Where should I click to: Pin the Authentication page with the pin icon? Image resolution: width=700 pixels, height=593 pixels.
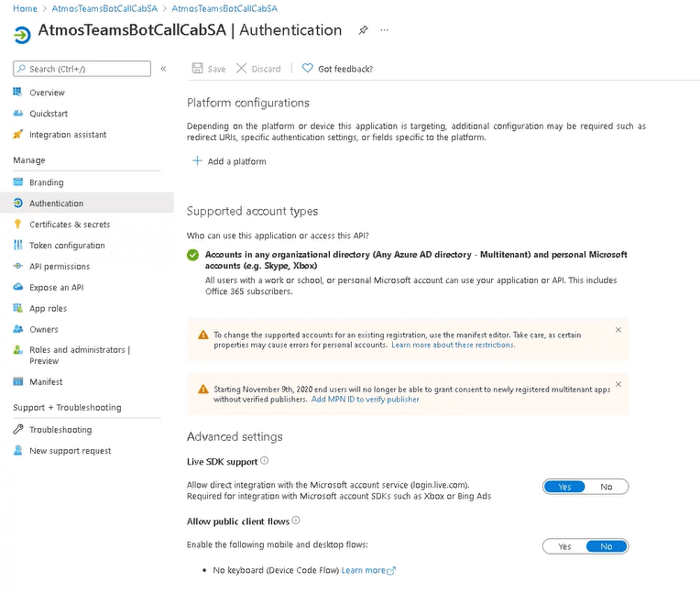pyautogui.click(x=363, y=30)
